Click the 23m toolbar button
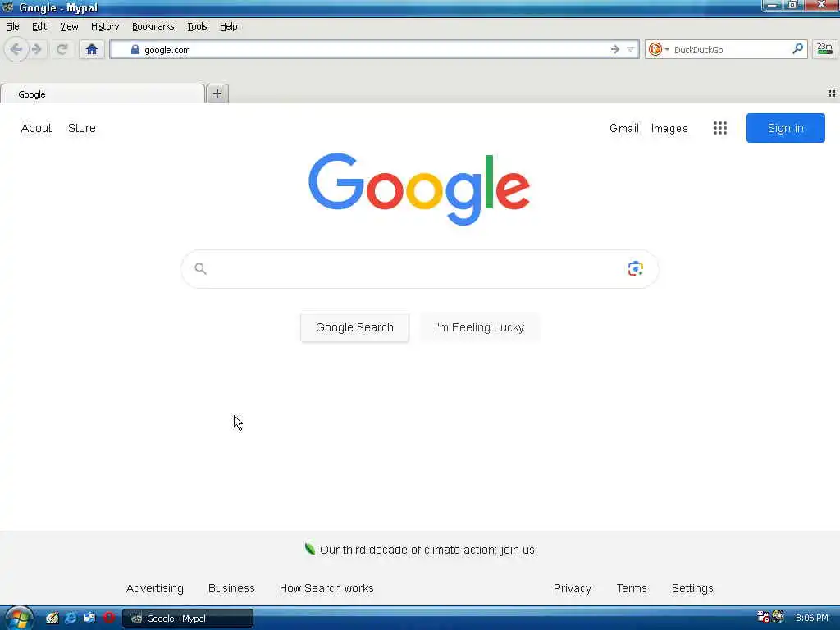840x630 pixels. click(x=824, y=49)
